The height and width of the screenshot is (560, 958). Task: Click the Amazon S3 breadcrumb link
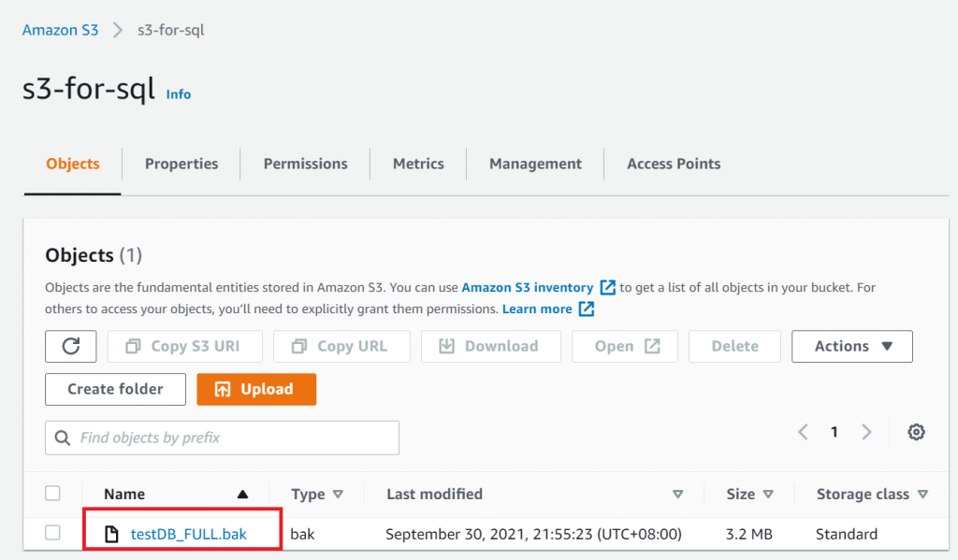coord(61,30)
